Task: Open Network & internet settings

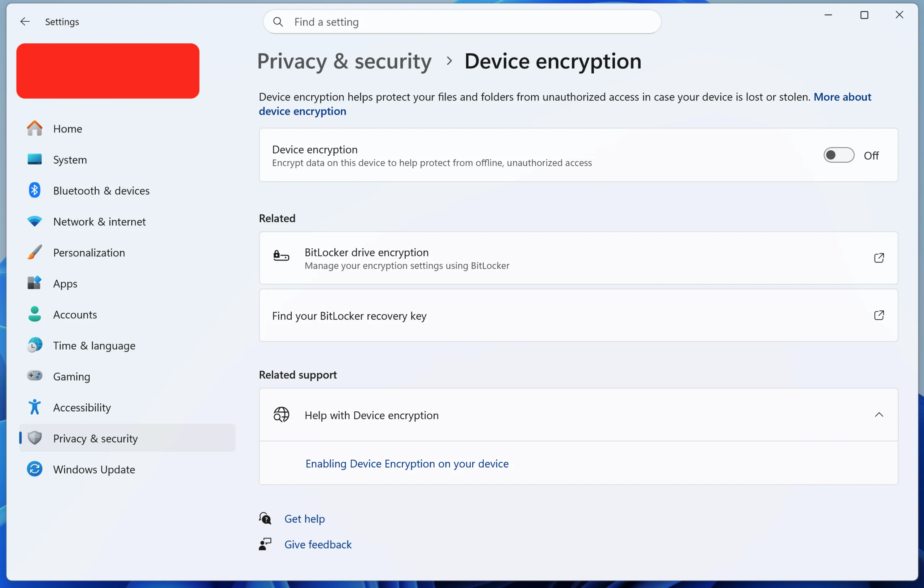Action: point(127,221)
